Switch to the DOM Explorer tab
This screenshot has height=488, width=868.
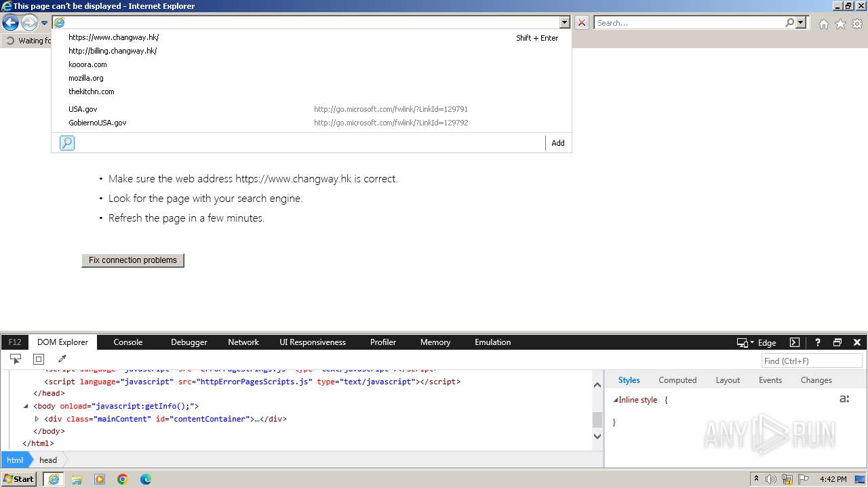pos(62,342)
